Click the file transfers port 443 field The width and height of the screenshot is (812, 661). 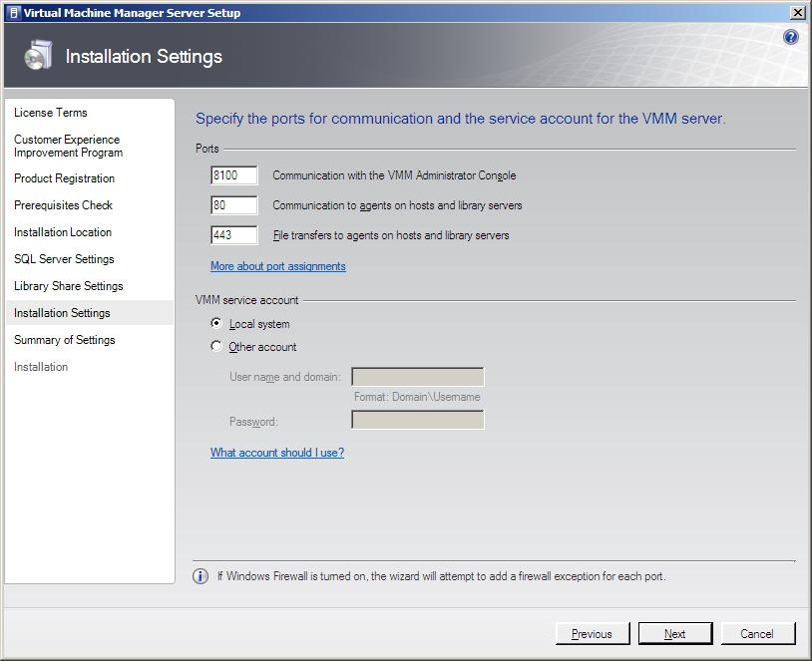[x=234, y=235]
